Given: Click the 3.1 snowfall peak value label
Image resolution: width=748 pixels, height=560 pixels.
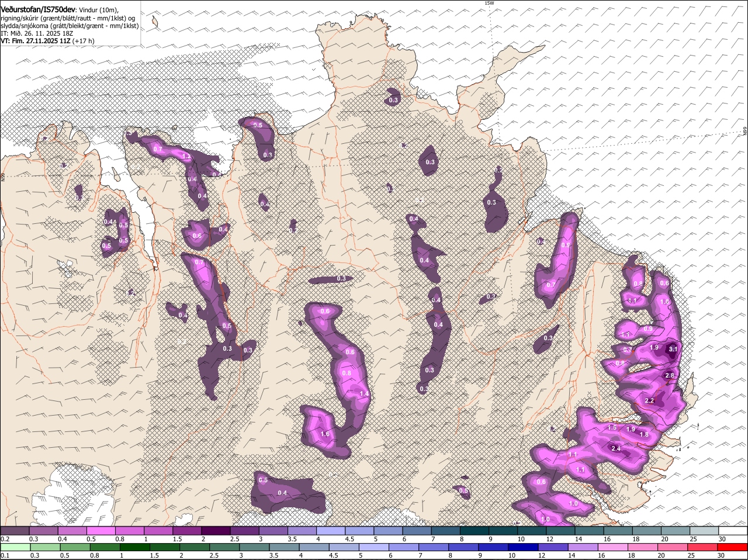Looking at the screenshot, I should click(x=673, y=349).
